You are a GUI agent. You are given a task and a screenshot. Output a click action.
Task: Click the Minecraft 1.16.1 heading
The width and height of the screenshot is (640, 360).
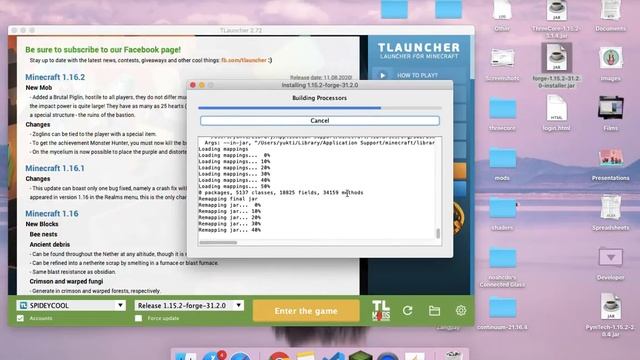pyautogui.click(x=55, y=168)
